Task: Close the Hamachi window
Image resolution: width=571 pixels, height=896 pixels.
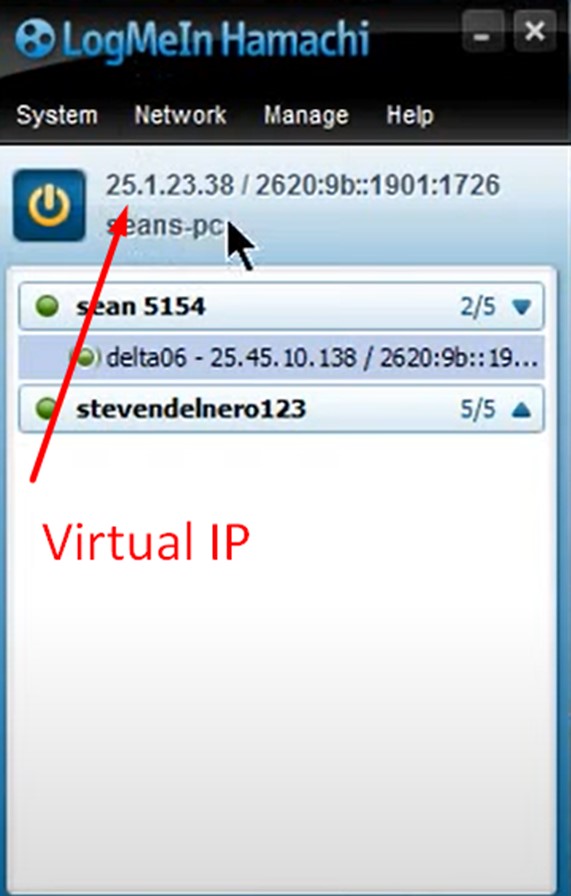Action: [535, 32]
